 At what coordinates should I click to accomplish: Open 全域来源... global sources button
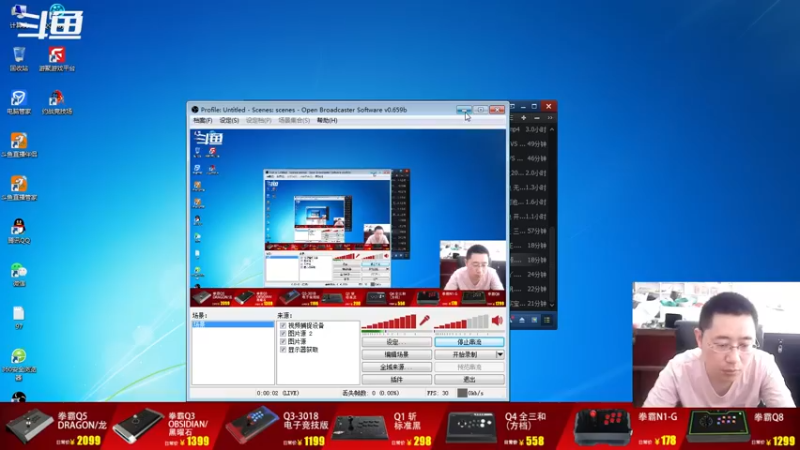tap(396, 367)
